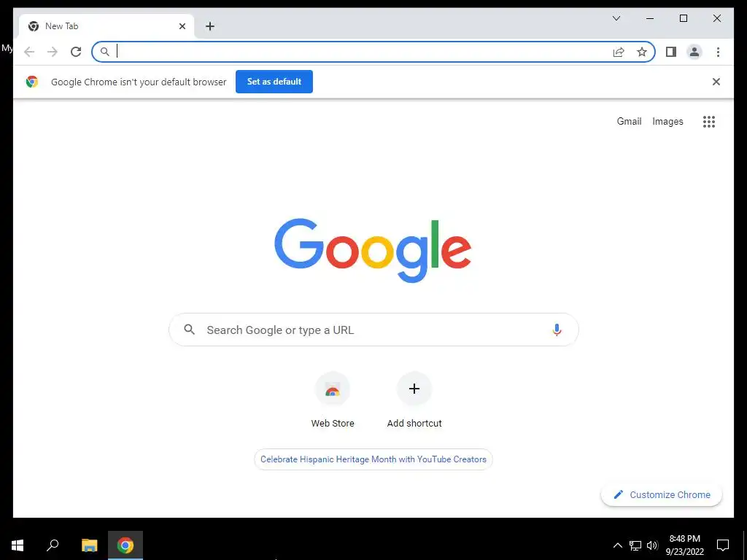Toggle the side panel icon
The width and height of the screenshot is (747, 560).
pyautogui.click(x=671, y=52)
